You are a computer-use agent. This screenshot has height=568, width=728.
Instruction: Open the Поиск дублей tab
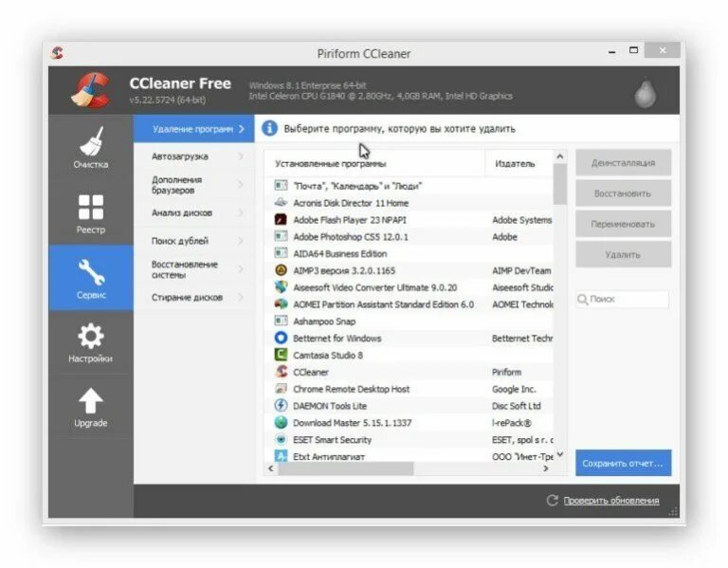[x=194, y=241]
